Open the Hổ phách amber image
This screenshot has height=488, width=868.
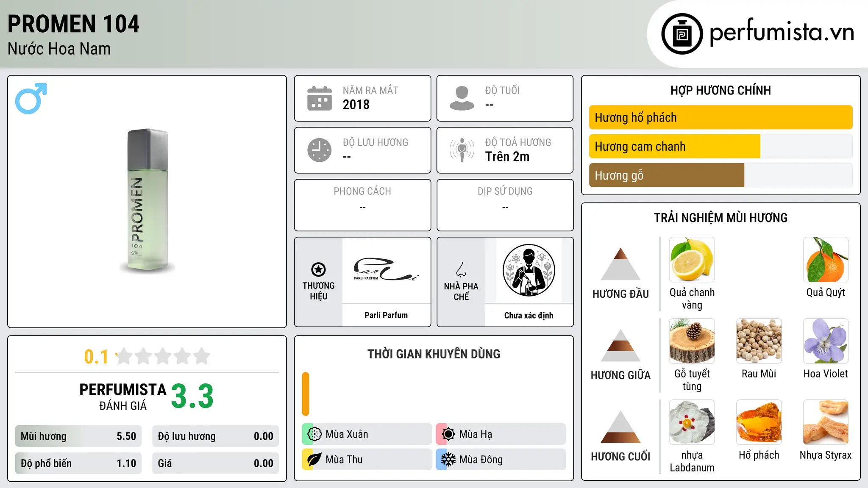pos(759,422)
